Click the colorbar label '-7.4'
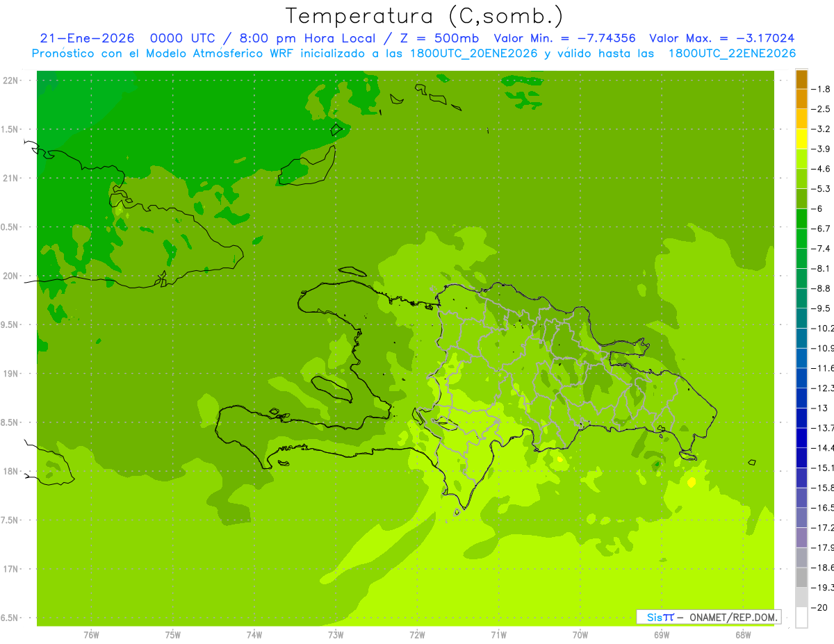 coord(822,249)
